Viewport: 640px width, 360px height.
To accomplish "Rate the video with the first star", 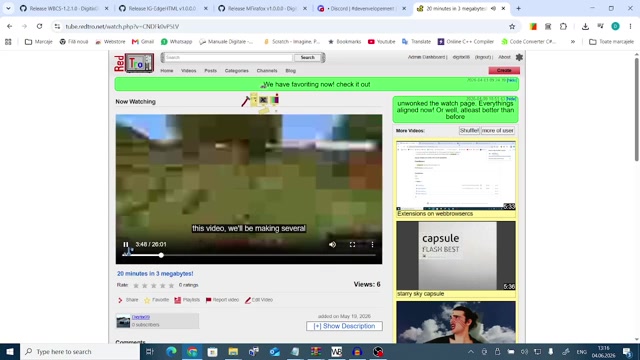I will click(x=136, y=285).
